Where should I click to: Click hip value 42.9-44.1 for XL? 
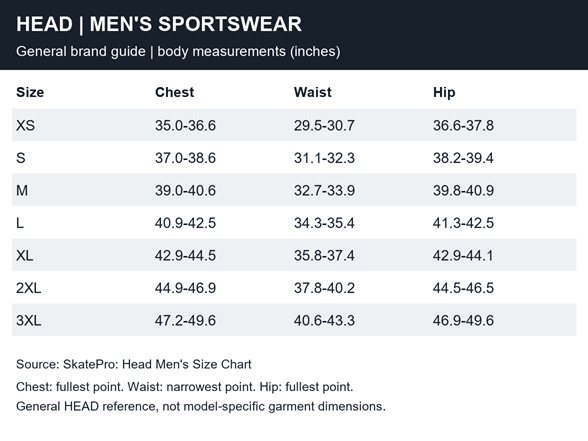463,256
